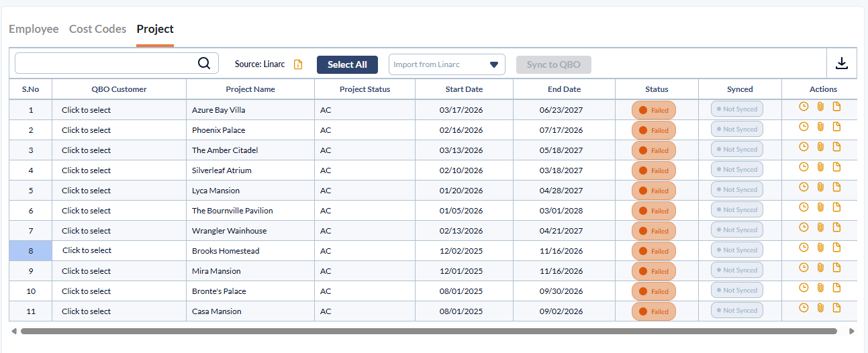
Task: Click the End Date column header
Action: tap(564, 89)
